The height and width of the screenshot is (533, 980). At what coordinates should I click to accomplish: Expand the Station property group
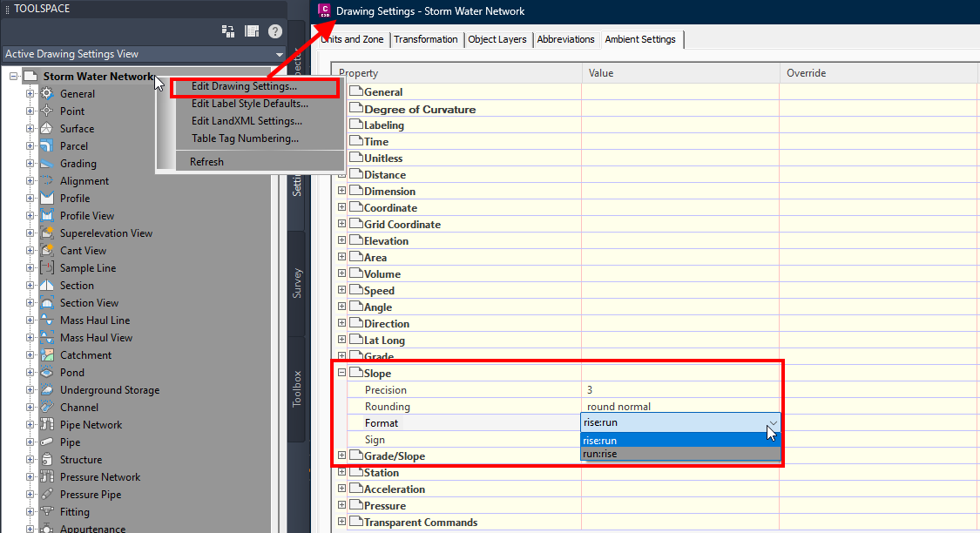[x=341, y=472]
